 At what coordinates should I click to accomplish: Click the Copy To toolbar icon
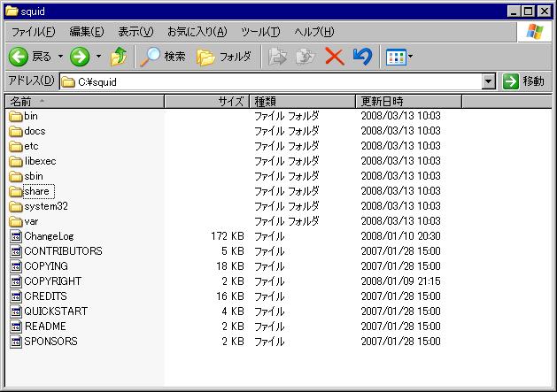point(306,57)
